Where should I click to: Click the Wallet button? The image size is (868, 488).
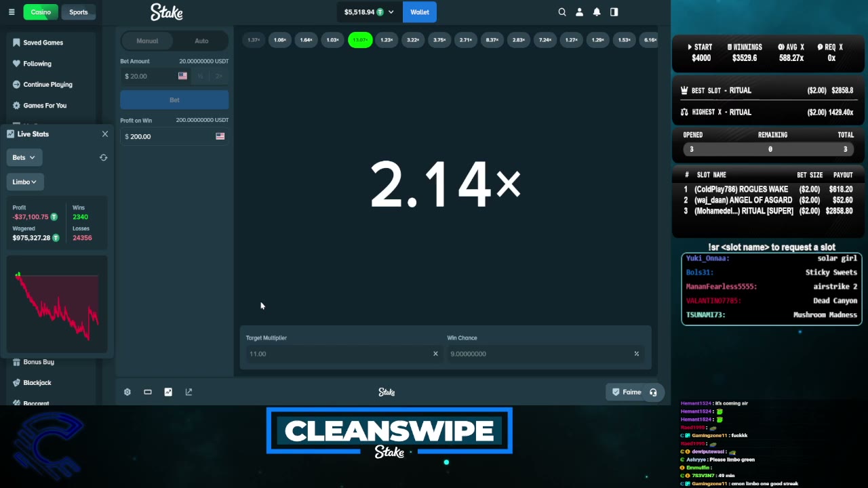pos(420,12)
